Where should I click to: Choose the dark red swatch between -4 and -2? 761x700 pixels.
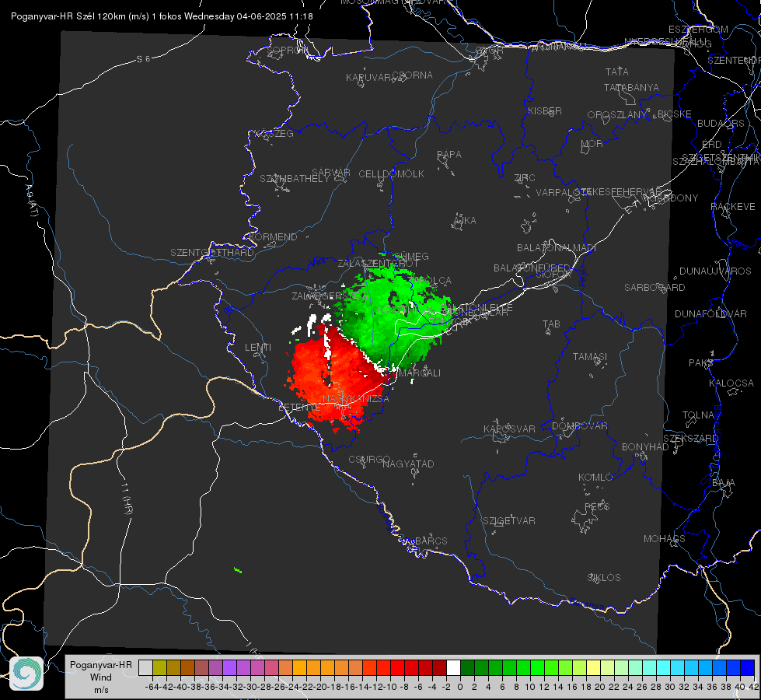click(439, 667)
